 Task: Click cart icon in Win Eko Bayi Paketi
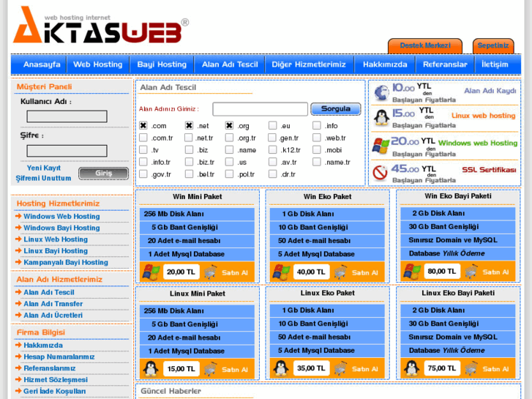[471, 272]
